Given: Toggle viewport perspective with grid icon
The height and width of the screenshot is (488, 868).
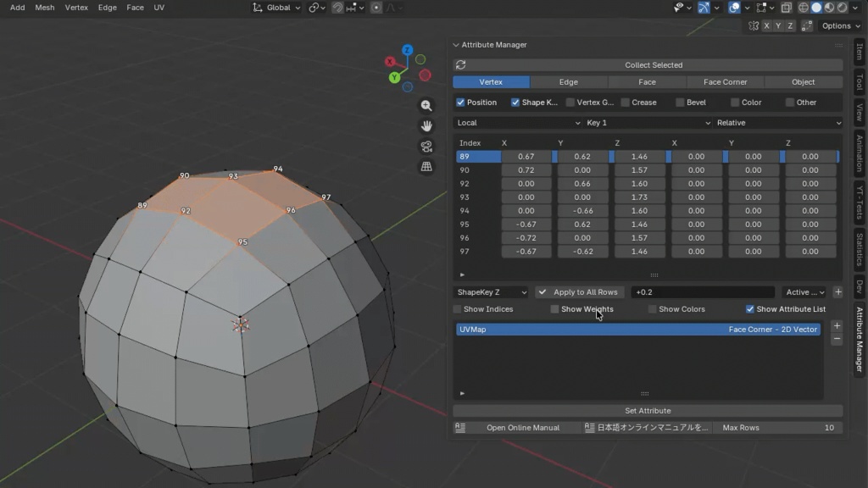Looking at the screenshot, I should (426, 164).
